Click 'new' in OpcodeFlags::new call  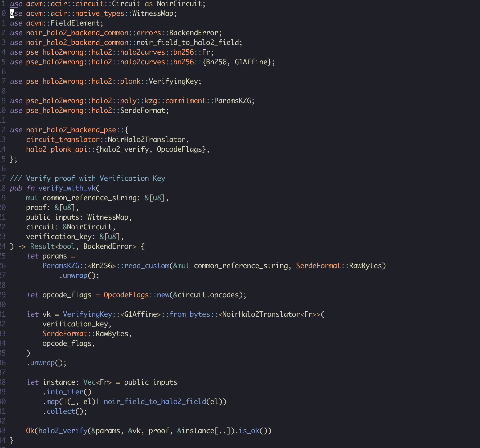163,295
